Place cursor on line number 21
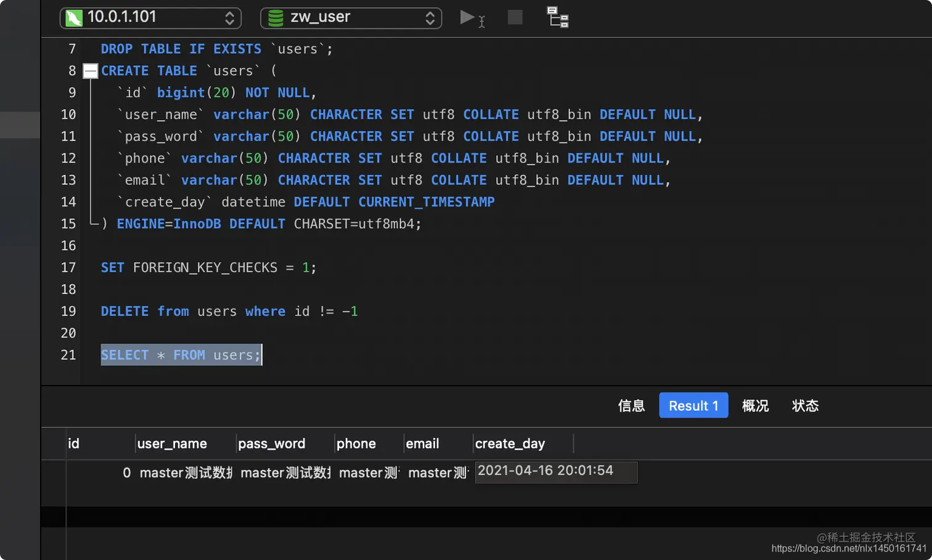The width and height of the screenshot is (932, 560). tap(68, 355)
